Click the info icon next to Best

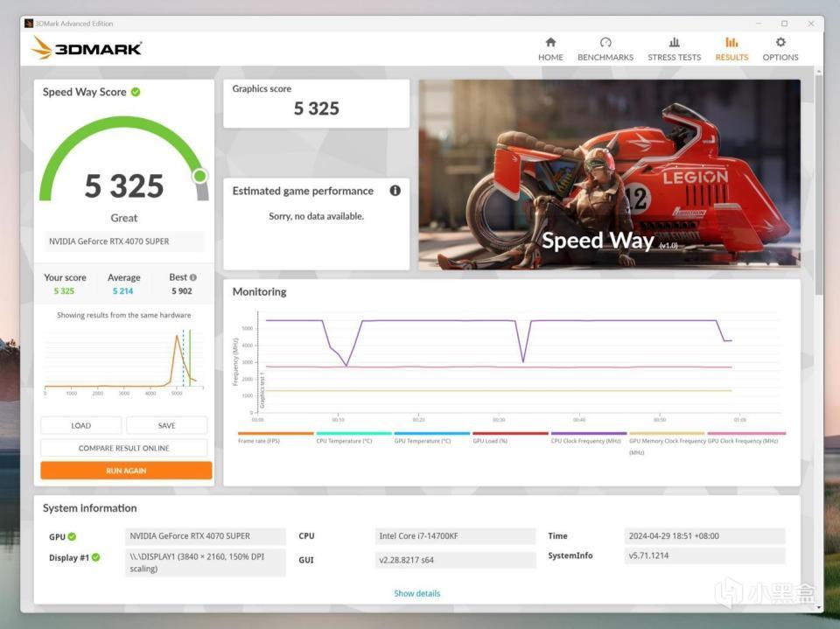pos(192,277)
